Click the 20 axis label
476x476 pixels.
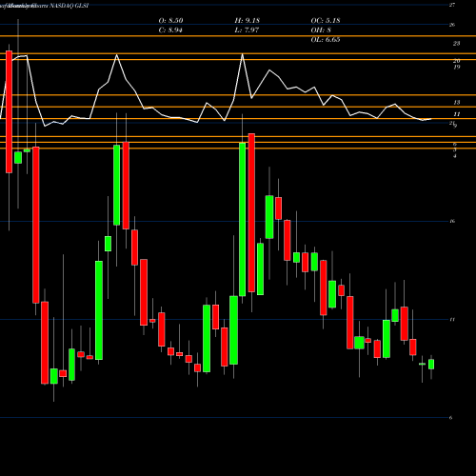point(456,61)
